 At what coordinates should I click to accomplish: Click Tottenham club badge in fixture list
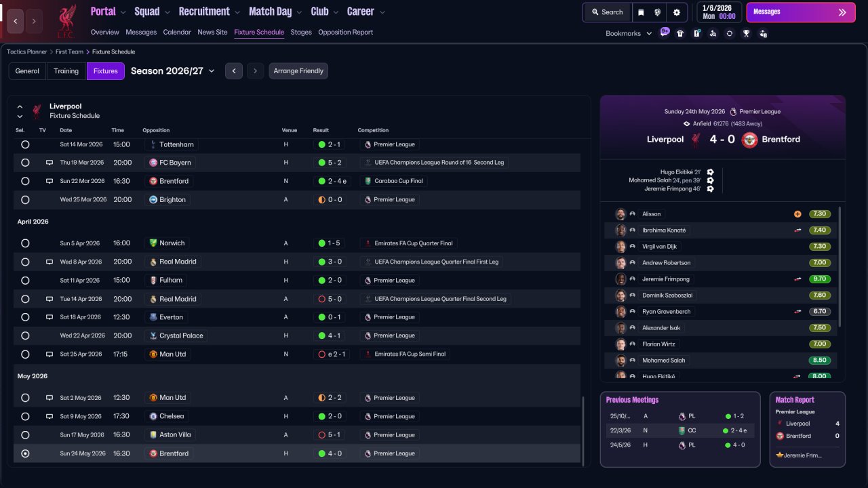pyautogui.click(x=153, y=144)
